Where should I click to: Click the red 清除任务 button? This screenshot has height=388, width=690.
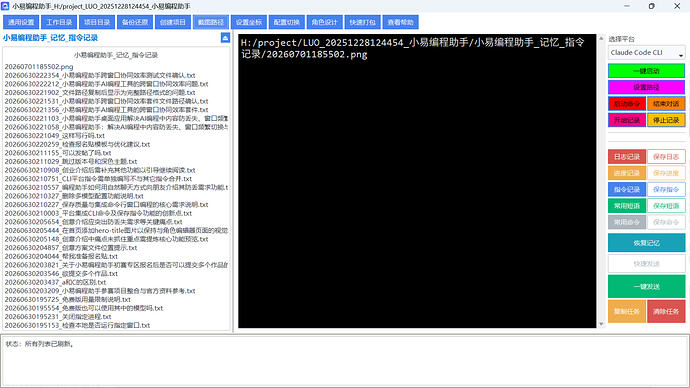click(x=666, y=311)
